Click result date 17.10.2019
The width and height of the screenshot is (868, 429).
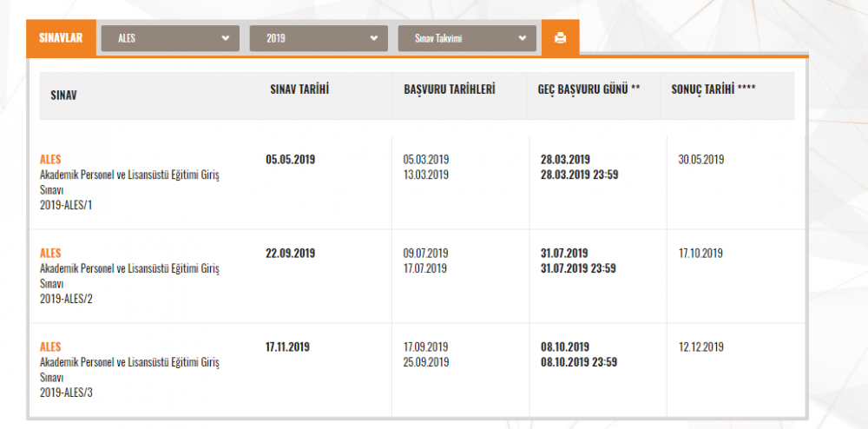tap(700, 254)
